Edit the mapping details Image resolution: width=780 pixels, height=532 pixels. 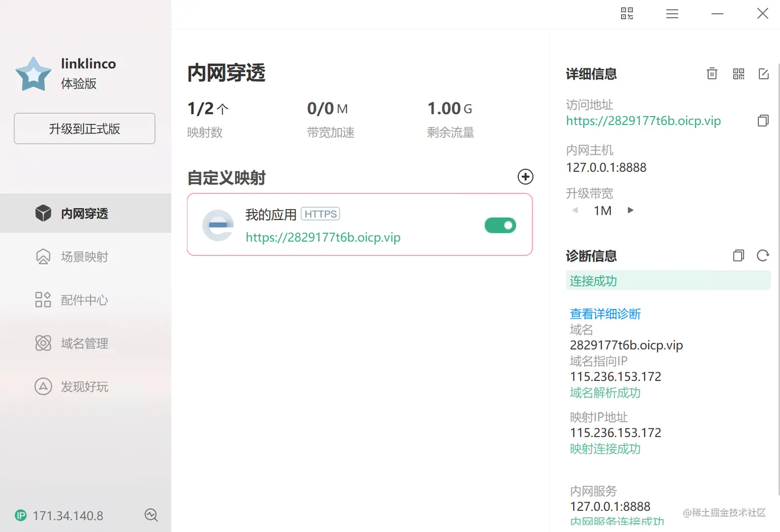[764, 74]
